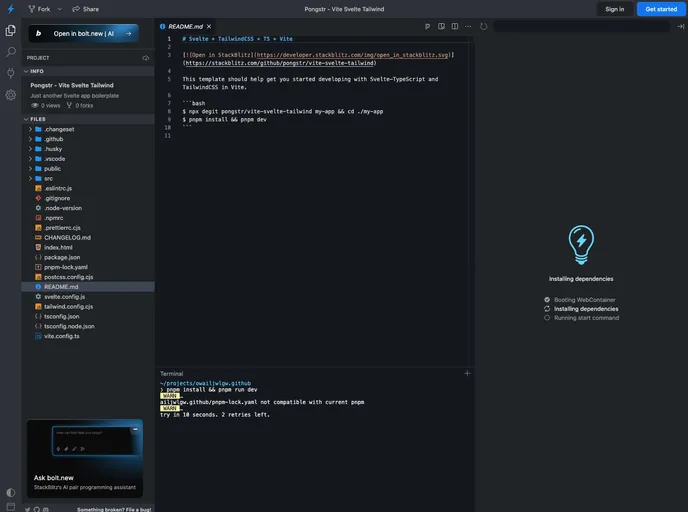Click the Get started button
The width and height of the screenshot is (688, 512).
661,9
